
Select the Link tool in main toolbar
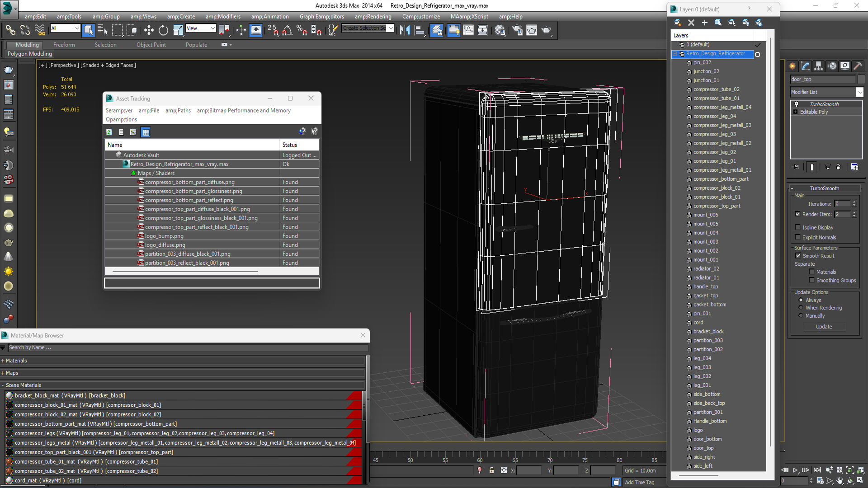pos(10,30)
